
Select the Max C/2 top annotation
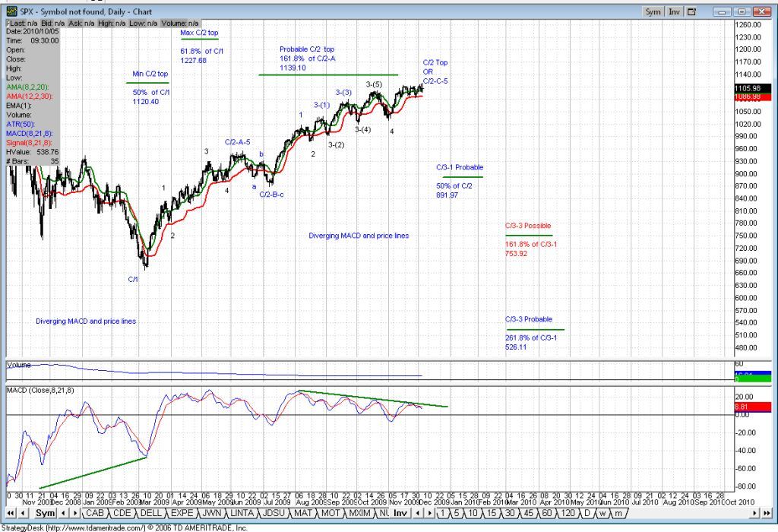coord(200,33)
